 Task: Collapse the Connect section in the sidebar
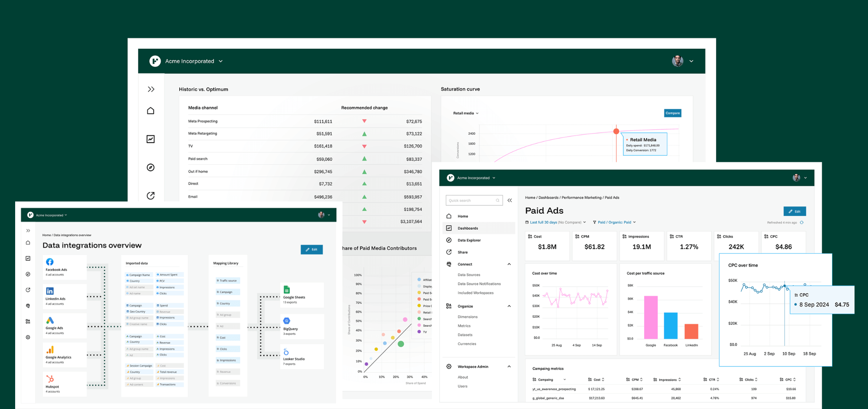click(x=509, y=264)
